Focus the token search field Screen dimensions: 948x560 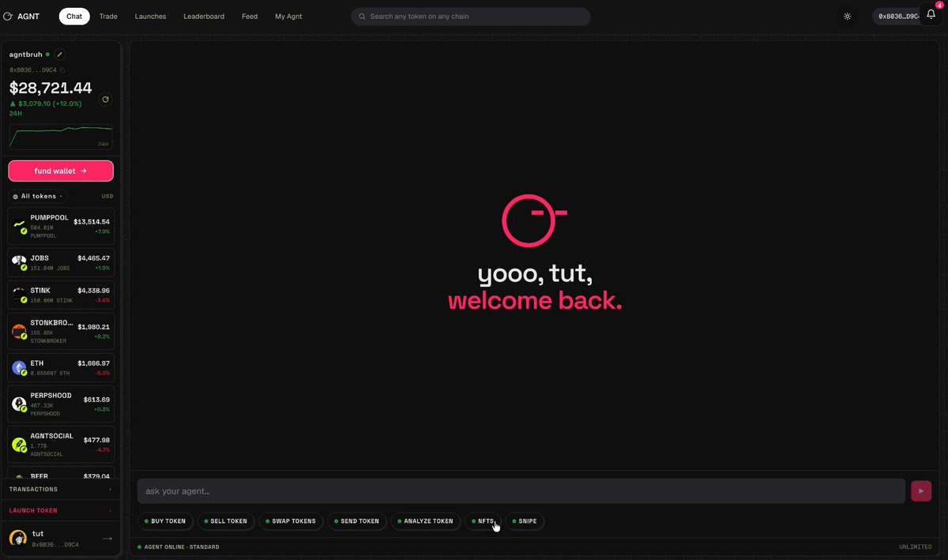pos(471,17)
